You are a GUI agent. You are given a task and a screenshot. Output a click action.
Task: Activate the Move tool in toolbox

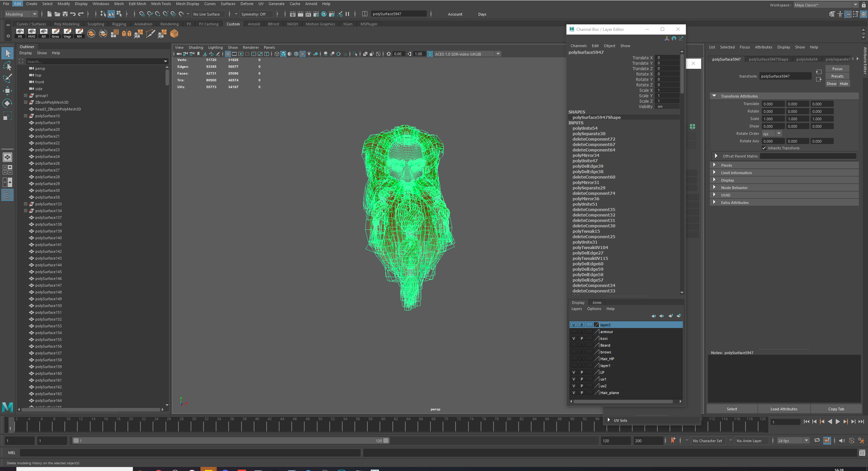(x=7, y=90)
